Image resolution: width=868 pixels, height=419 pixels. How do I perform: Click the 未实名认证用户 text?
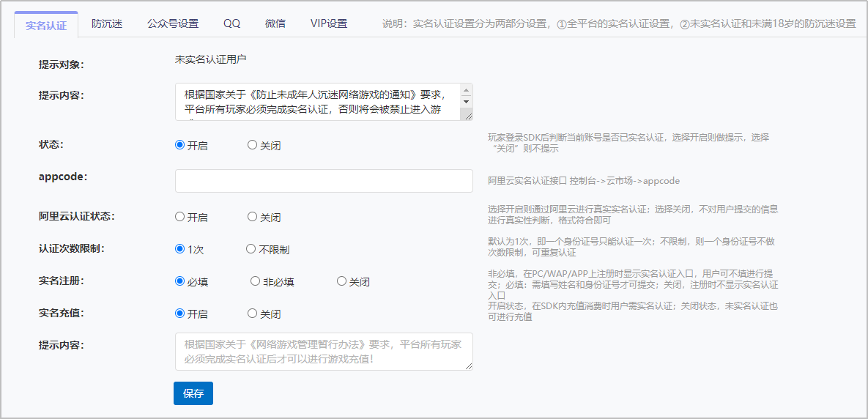click(209, 60)
